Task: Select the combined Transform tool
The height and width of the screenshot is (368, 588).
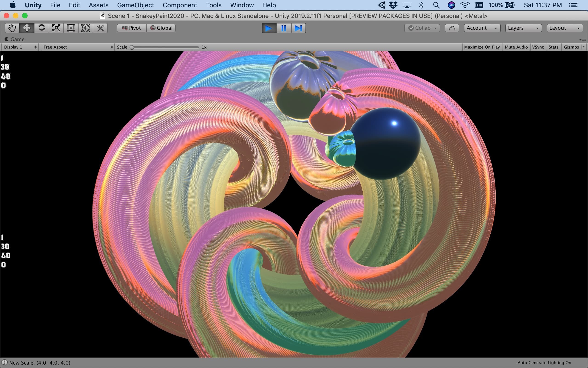Action: (x=85, y=28)
